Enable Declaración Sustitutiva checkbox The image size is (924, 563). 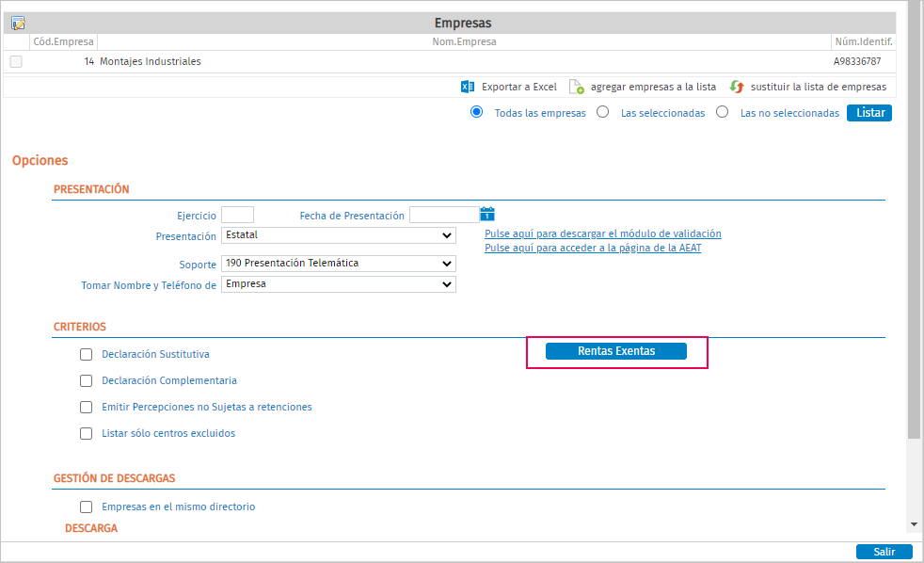87,355
